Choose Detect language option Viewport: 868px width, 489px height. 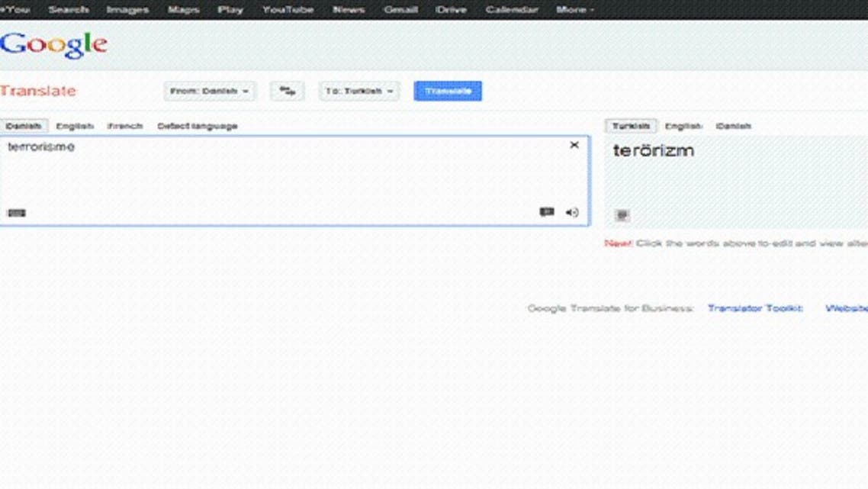coord(197,127)
